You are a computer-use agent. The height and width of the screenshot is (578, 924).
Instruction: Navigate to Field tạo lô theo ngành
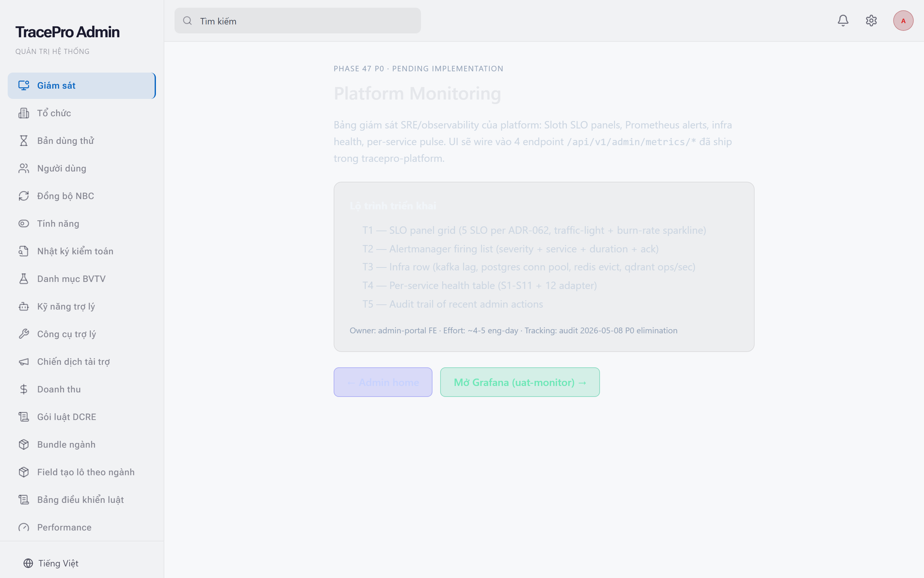point(82,472)
